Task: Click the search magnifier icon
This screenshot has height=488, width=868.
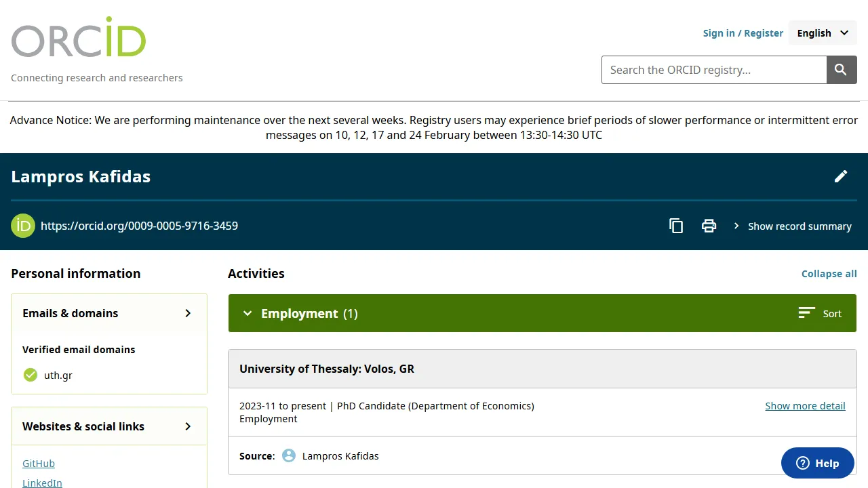Action: click(841, 69)
